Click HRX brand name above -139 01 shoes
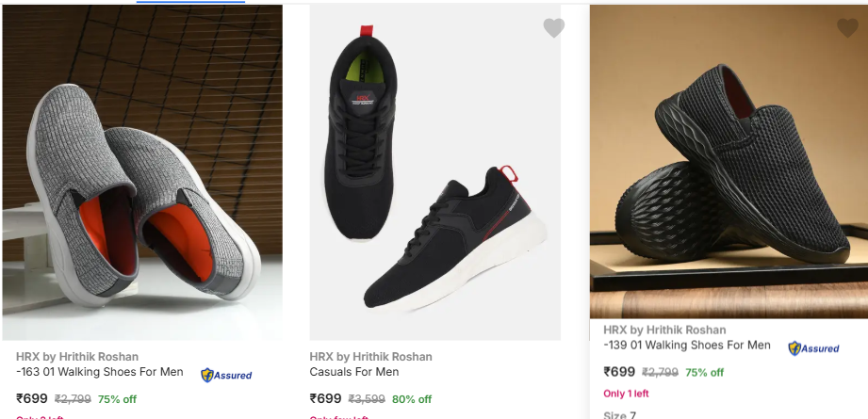The width and height of the screenshot is (868, 419). coord(664,330)
